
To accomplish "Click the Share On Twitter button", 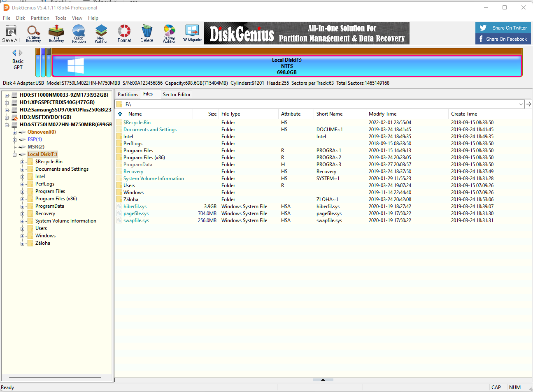I will tap(503, 28).
